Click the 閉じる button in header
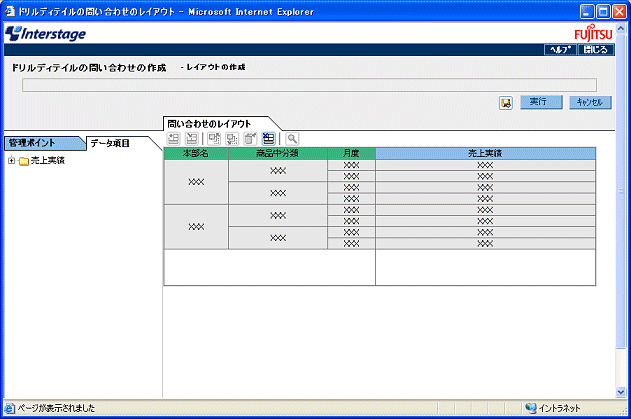Screen dimensions: 631x419 [594, 48]
